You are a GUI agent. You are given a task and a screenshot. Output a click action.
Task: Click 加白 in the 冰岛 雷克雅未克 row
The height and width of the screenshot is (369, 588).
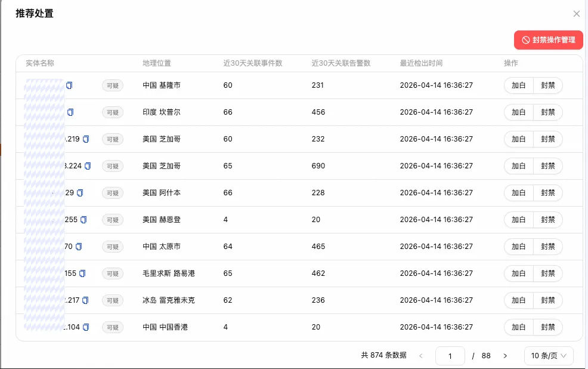[519, 300]
